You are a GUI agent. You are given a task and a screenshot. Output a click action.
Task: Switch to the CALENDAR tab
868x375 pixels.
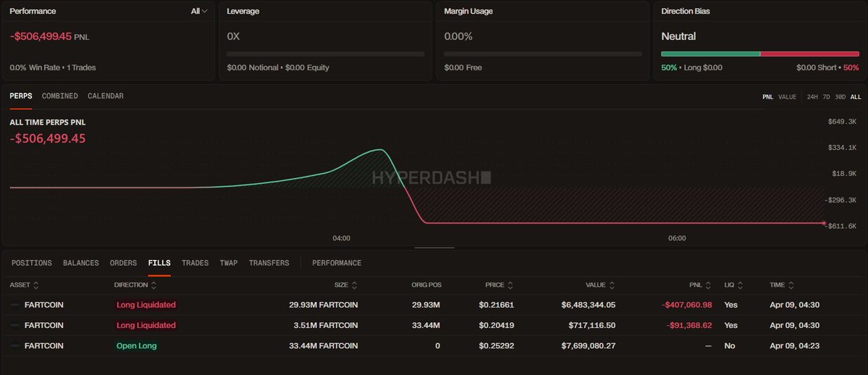click(106, 96)
